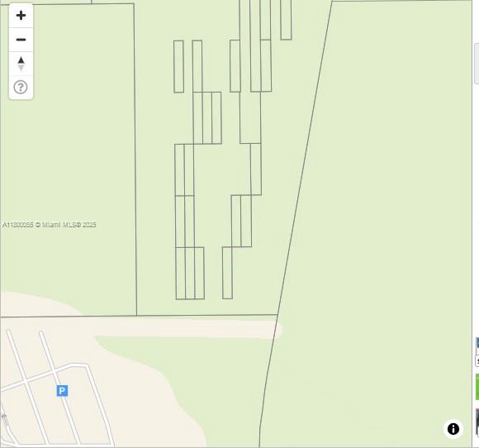479x448 pixels.
Task: Reset map bearing using compass arrow
Action: (x=21, y=64)
